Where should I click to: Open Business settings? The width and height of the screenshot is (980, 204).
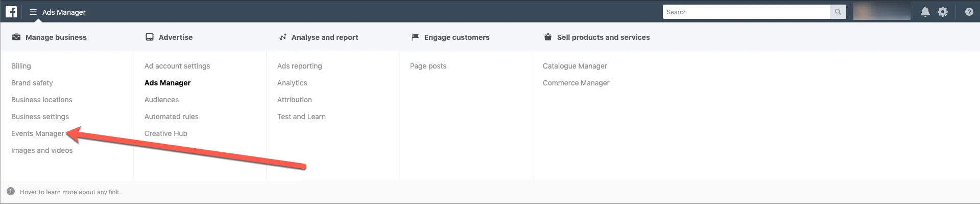click(40, 117)
